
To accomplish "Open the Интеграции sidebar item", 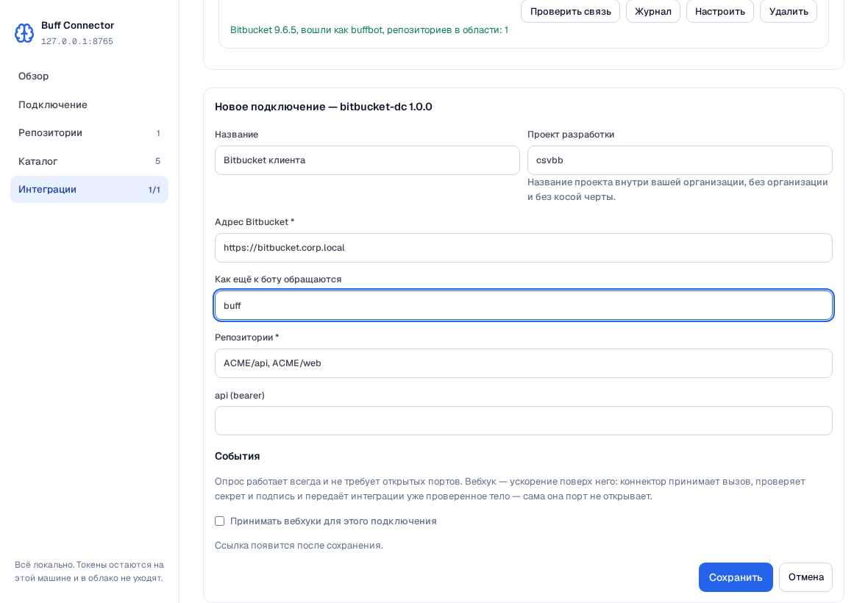I will [x=89, y=189].
